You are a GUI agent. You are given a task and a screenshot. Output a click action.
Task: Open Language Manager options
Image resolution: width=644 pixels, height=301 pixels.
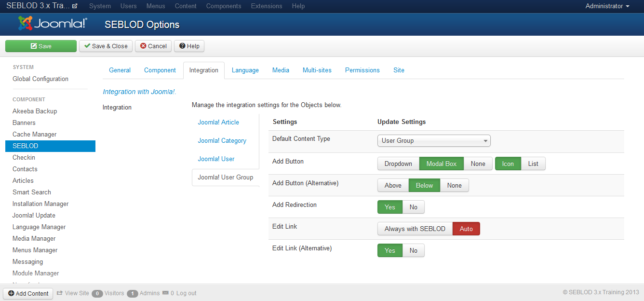(39, 227)
